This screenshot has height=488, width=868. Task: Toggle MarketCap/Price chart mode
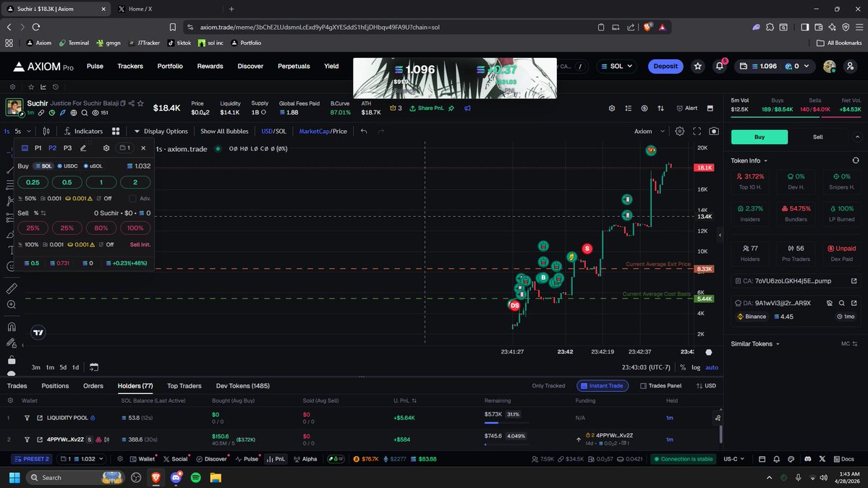point(323,131)
